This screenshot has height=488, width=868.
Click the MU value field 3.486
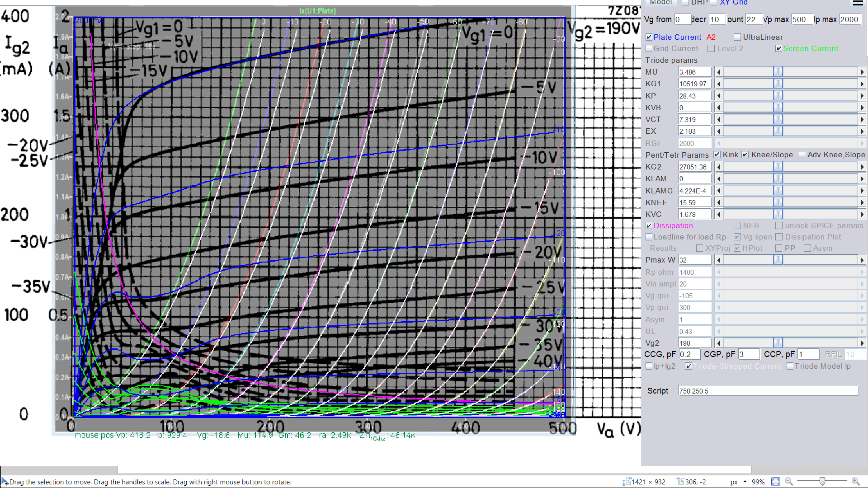click(x=694, y=72)
